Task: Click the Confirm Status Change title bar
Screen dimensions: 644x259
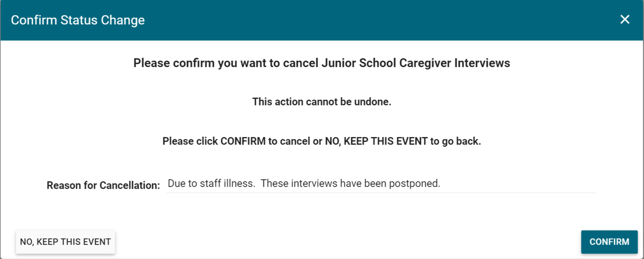Action: (78, 20)
